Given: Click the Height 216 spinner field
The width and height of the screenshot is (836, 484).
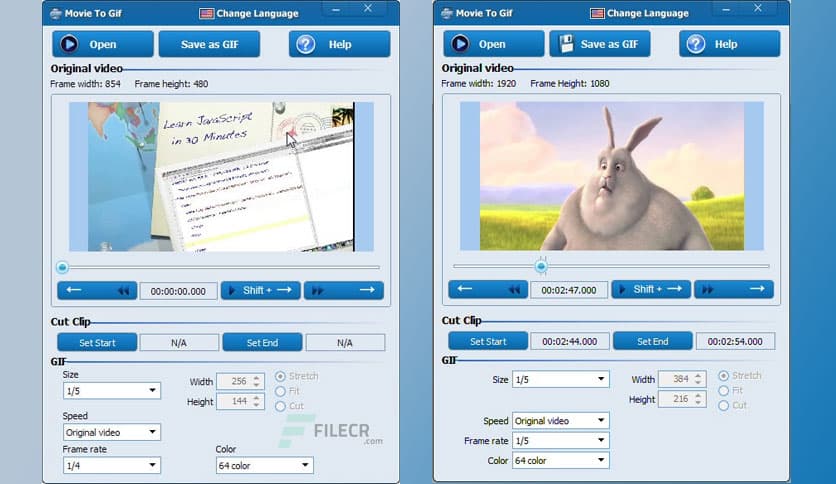Looking at the screenshot, I should point(682,399).
